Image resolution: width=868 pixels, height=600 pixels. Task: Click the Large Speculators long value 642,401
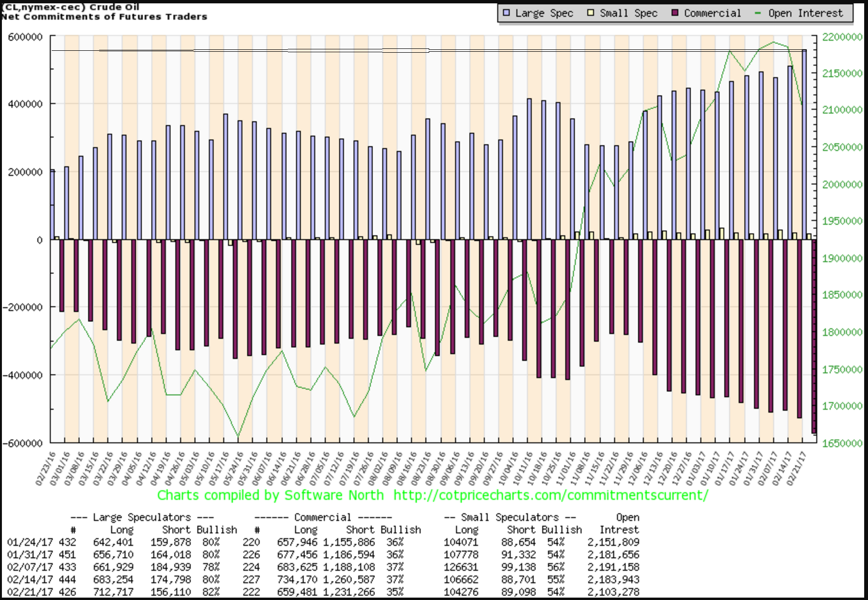114,542
